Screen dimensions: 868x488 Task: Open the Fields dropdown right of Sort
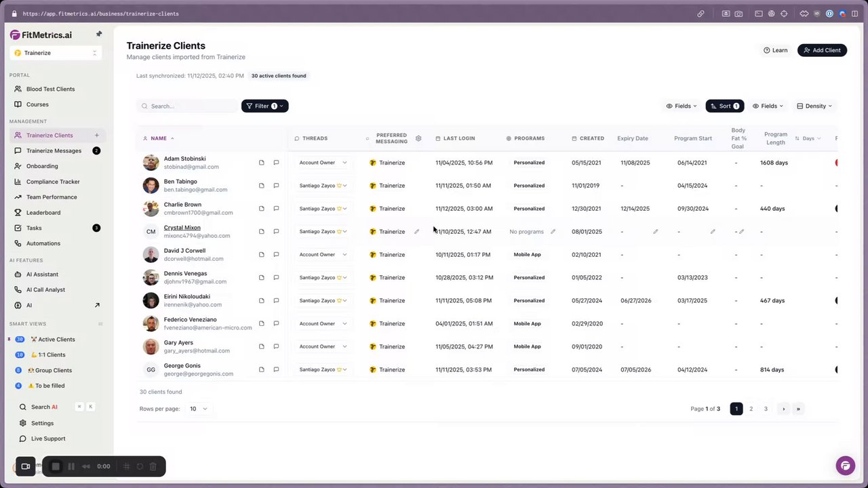point(768,106)
